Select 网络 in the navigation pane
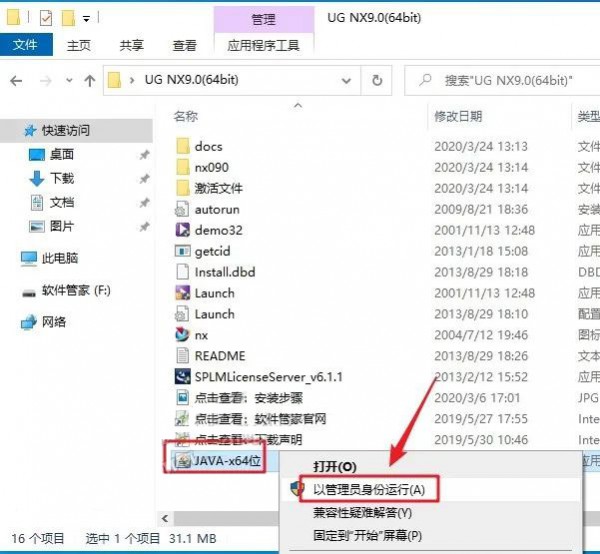This screenshot has width=600, height=554. (54, 322)
